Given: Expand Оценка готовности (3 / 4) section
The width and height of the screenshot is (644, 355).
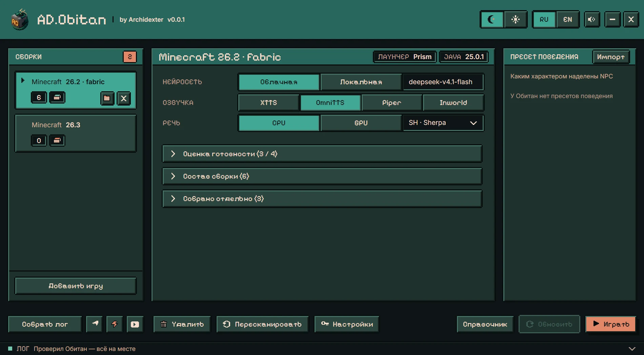Looking at the screenshot, I should [x=322, y=154].
